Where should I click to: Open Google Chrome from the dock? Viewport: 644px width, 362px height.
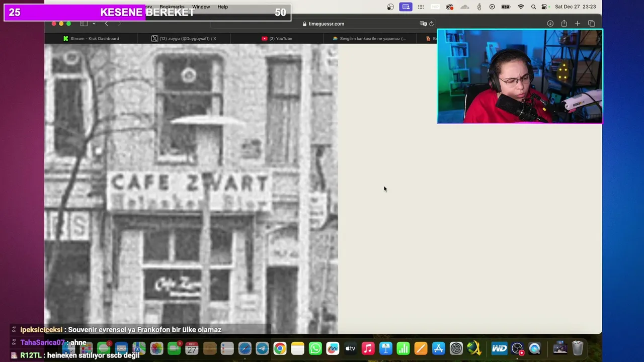click(280, 348)
